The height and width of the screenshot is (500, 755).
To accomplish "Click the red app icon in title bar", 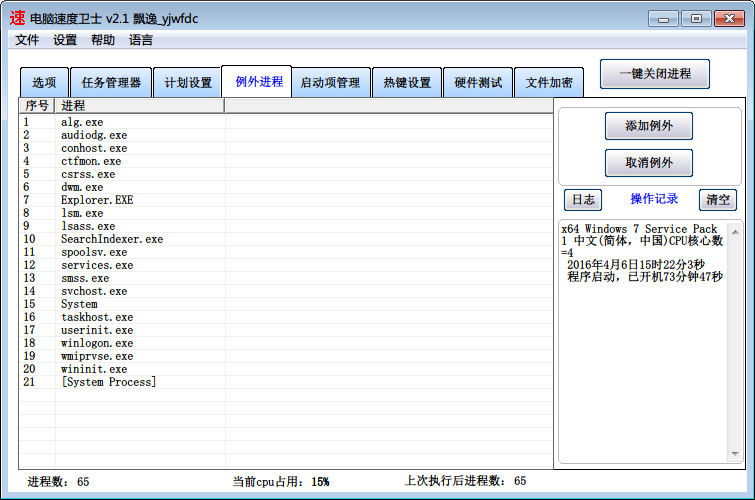I will click(x=17, y=17).
